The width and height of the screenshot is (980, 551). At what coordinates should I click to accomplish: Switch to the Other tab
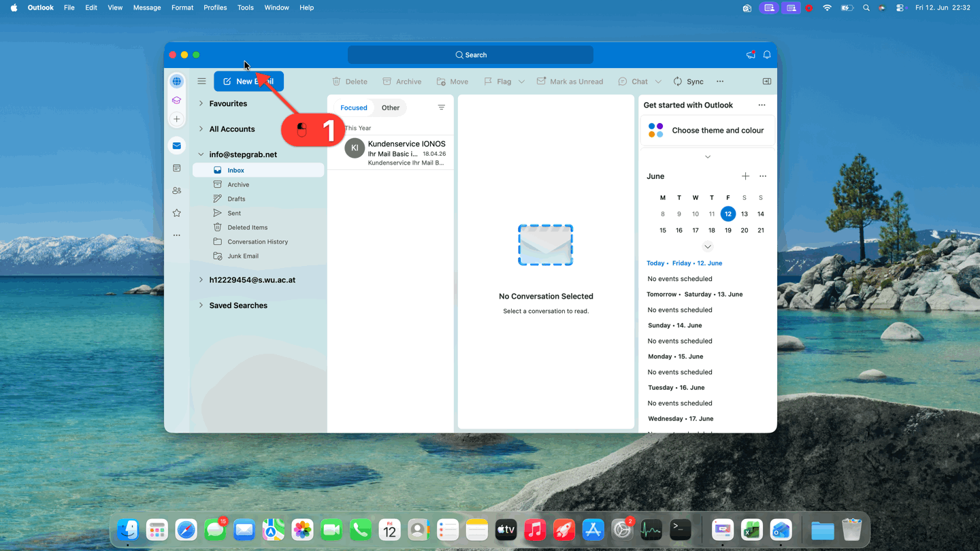391,107
